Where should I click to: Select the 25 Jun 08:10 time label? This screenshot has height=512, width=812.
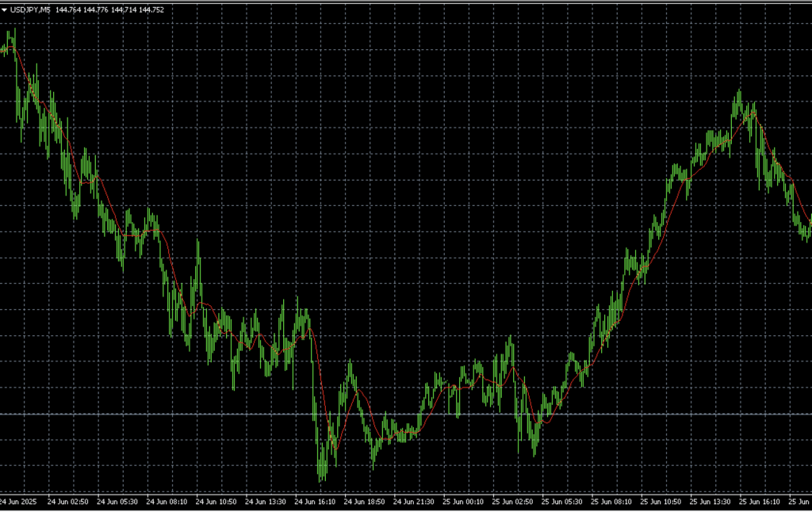click(x=611, y=502)
